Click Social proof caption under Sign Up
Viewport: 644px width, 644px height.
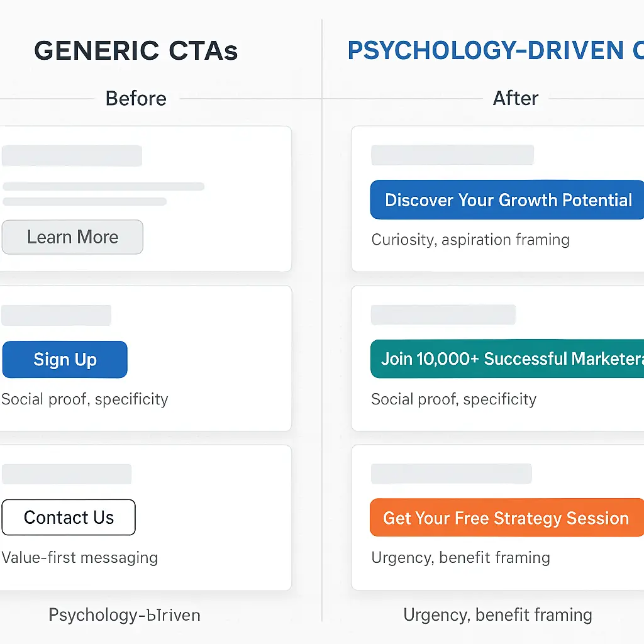(x=85, y=399)
